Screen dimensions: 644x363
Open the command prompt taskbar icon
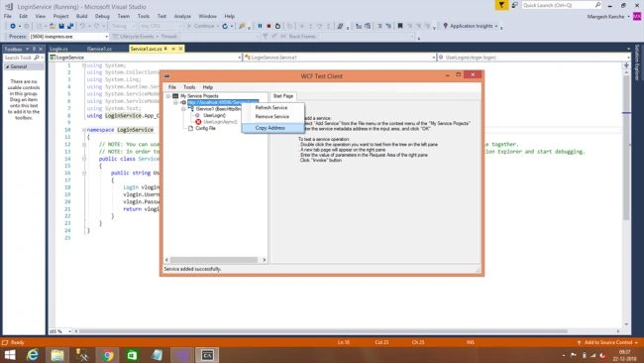[x=207, y=355]
